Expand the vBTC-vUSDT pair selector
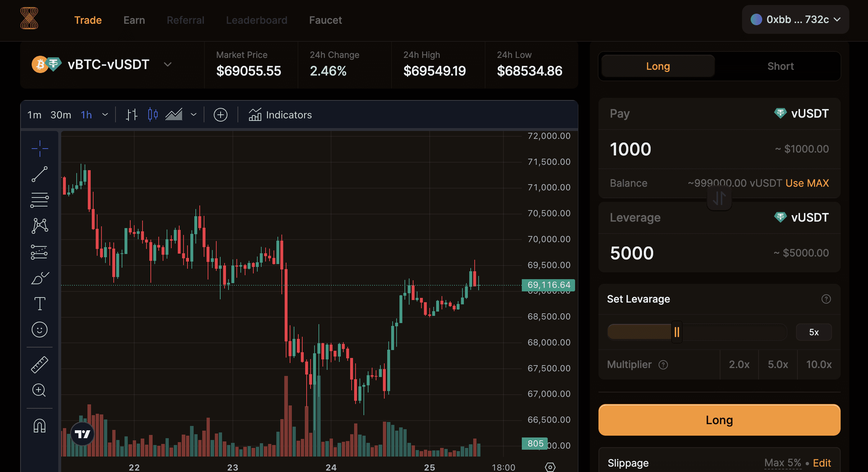The width and height of the screenshot is (868, 472). click(167, 65)
